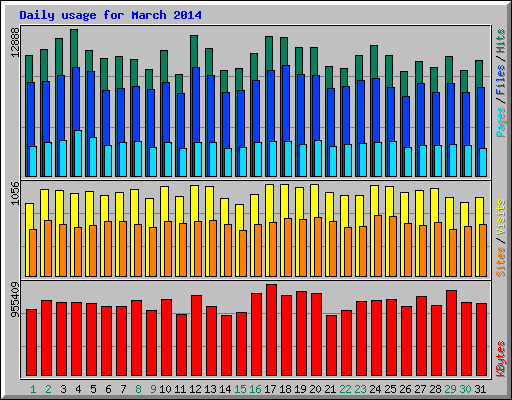Click day label '17' on the axis

click(x=270, y=389)
